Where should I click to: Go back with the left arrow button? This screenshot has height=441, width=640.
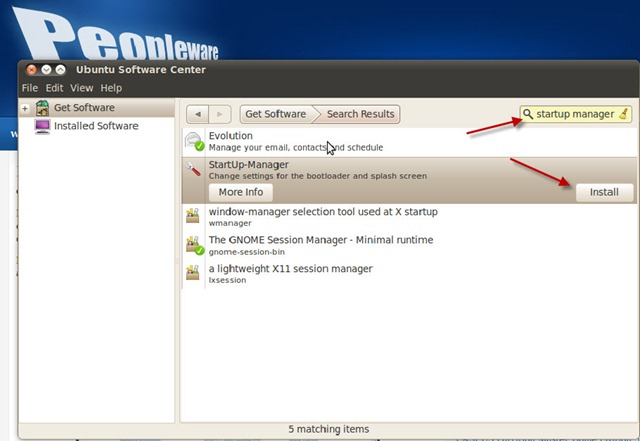(198, 114)
